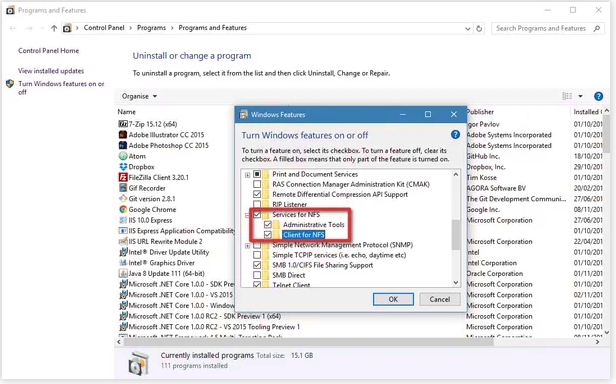Uncheck the Services for NFS checkbox
This screenshot has width=616, height=384.
[x=257, y=215]
